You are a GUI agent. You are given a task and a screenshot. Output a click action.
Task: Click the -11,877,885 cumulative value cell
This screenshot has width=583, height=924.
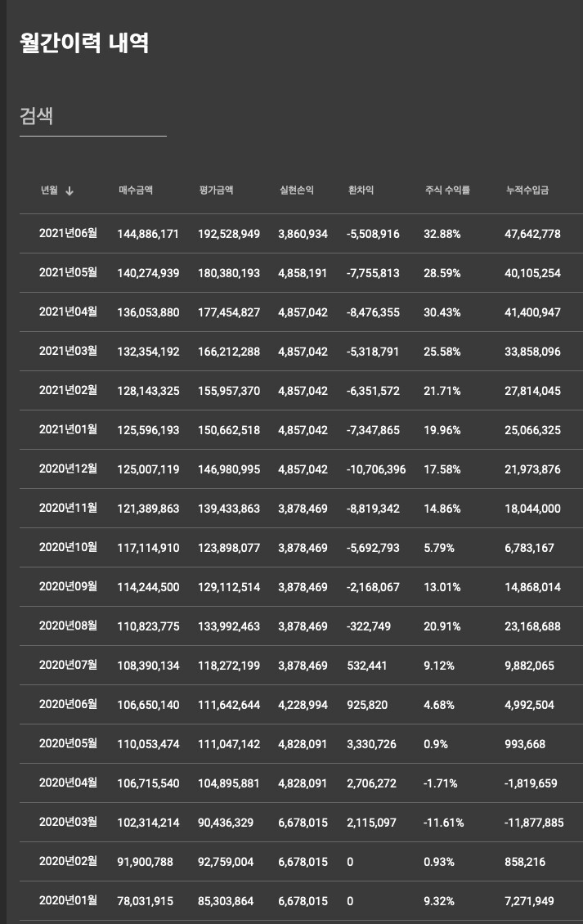pos(534,823)
